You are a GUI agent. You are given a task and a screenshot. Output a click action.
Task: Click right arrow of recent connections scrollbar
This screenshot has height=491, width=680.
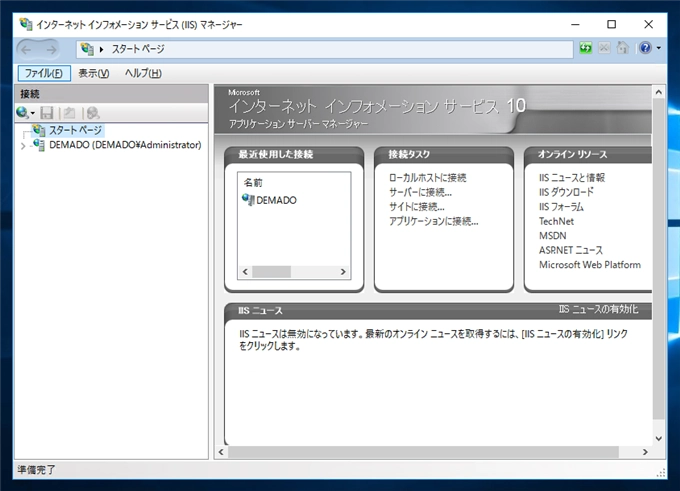tap(343, 272)
